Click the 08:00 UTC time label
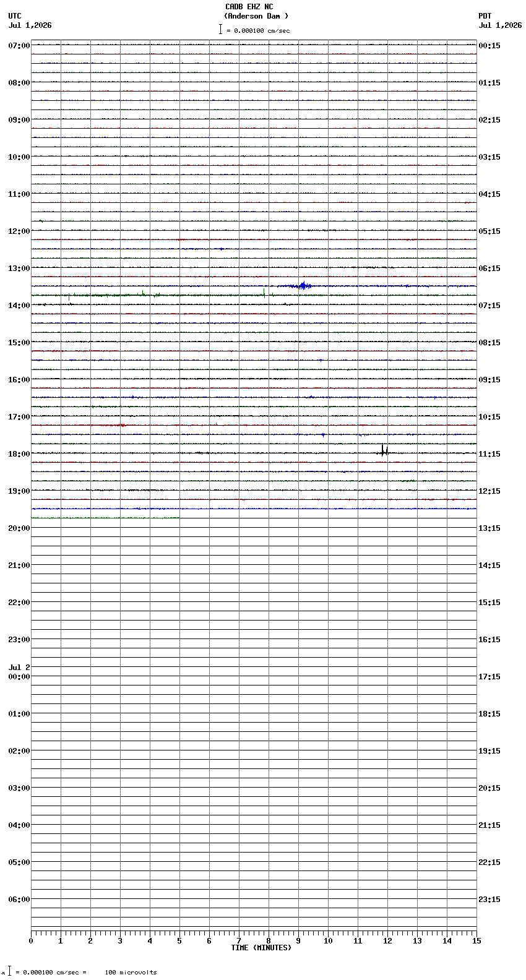Viewport: 526px width, 980px height. click(x=19, y=83)
